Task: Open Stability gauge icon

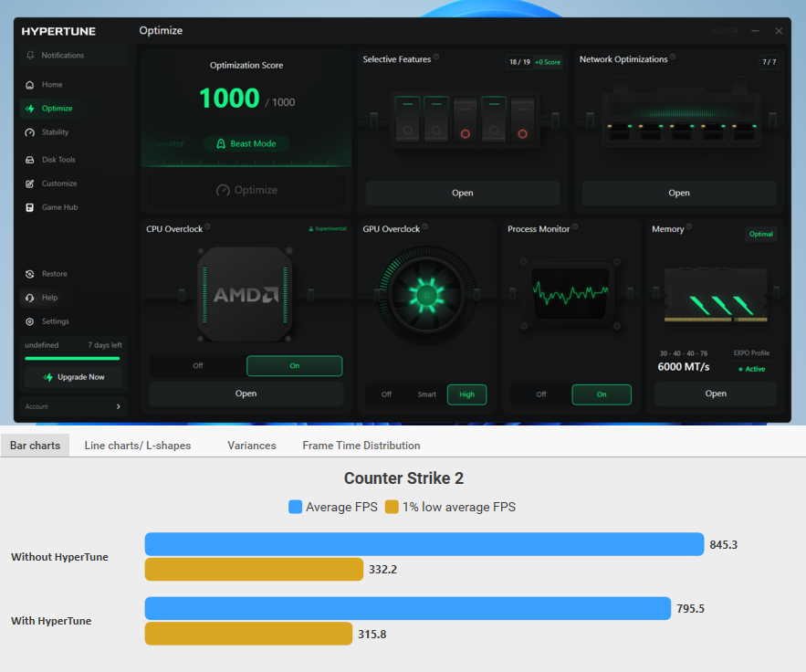Action: pos(30,132)
